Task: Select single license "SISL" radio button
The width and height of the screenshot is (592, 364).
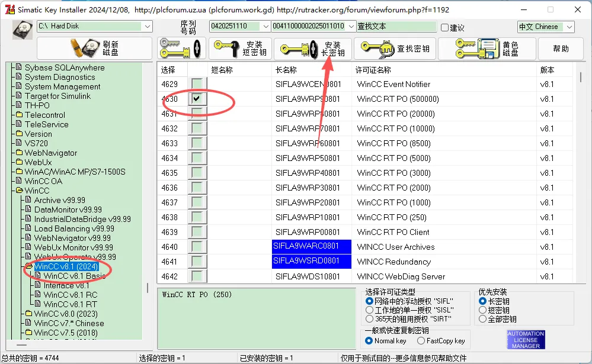Action: pyautogui.click(x=369, y=310)
